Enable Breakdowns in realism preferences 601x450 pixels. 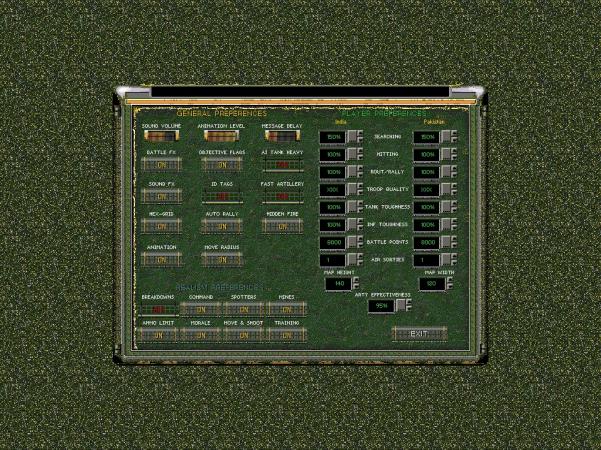coord(159,309)
